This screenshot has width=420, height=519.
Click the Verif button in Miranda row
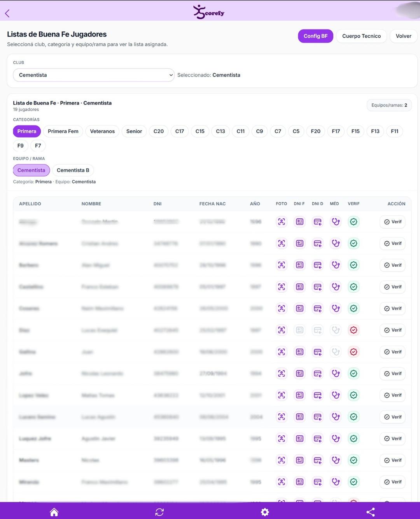393,482
